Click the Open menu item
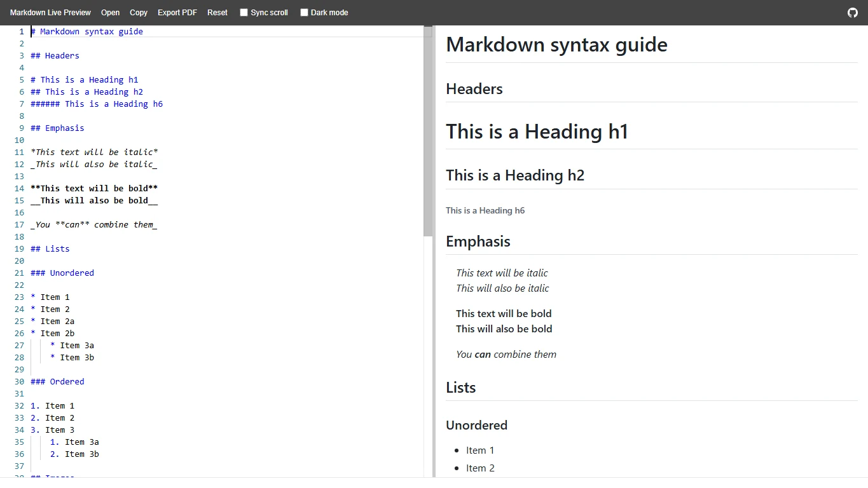868x488 pixels. click(110, 13)
